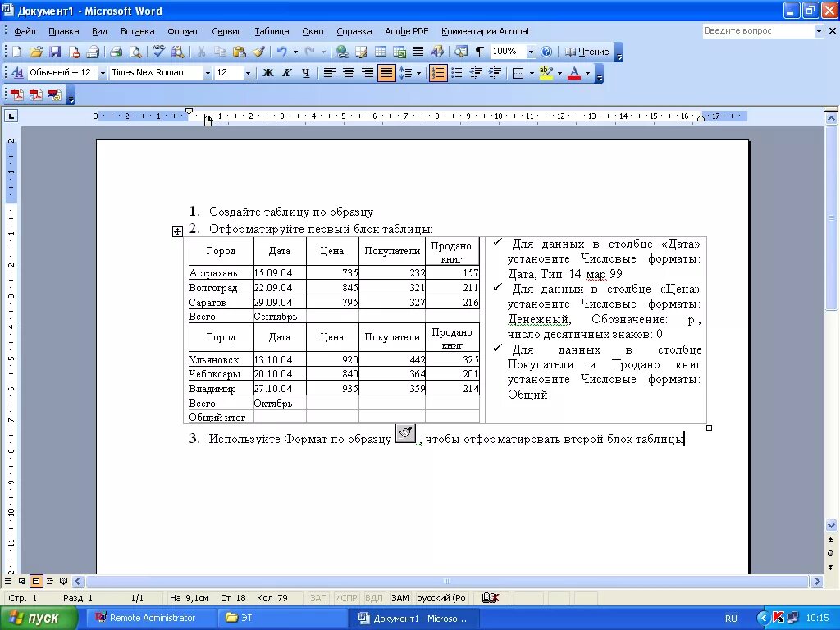Click the first Adobe PDF convert icon

(x=16, y=95)
